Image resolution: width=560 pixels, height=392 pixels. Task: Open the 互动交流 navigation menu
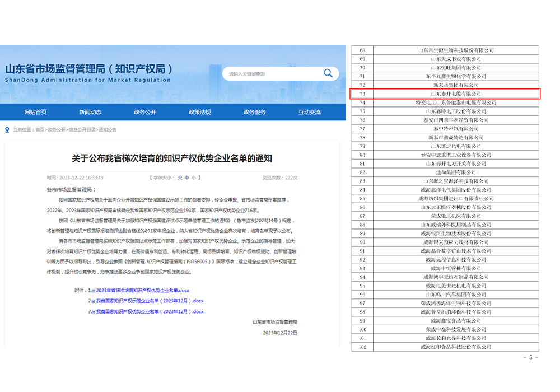309,112
